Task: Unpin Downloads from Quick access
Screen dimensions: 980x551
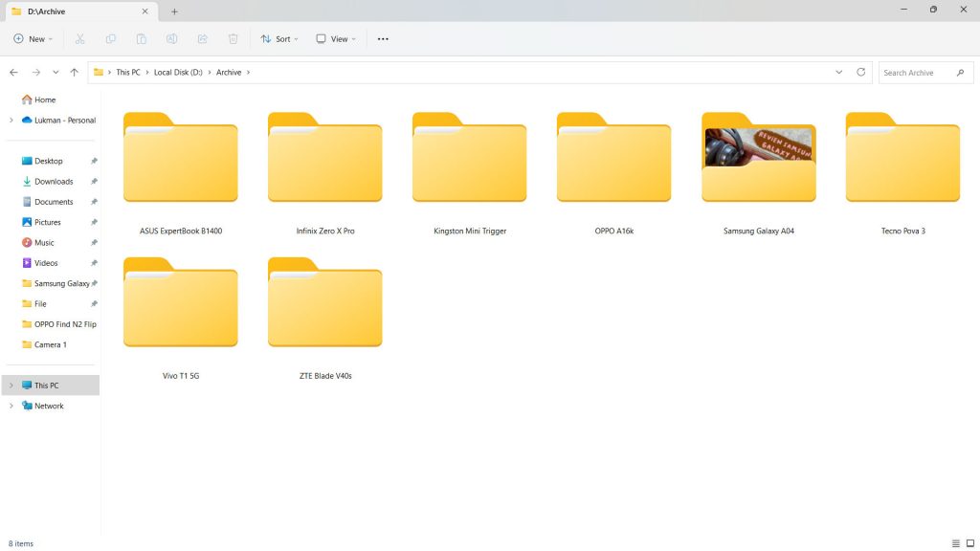Action: point(93,181)
